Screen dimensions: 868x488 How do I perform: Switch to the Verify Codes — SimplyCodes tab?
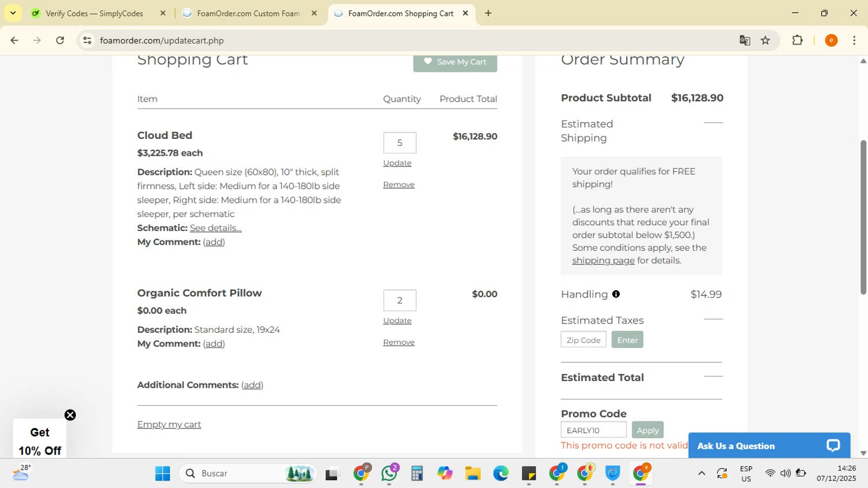(x=94, y=13)
